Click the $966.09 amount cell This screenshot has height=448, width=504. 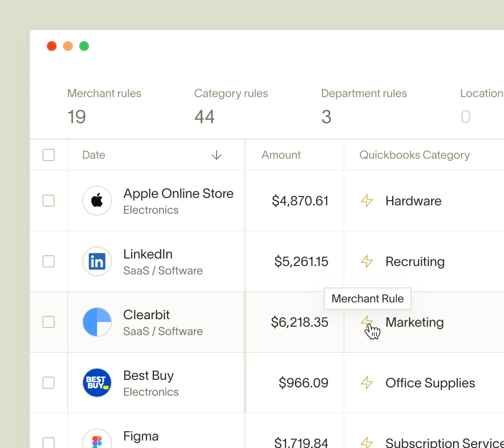(x=303, y=383)
